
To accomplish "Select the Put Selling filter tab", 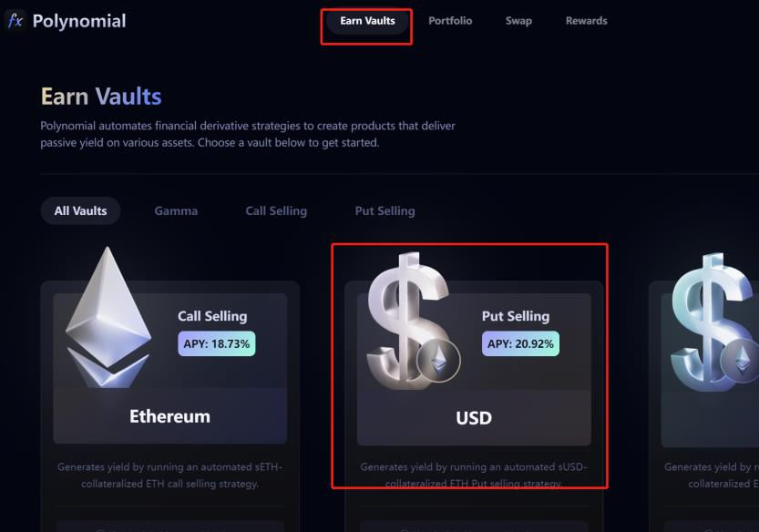I will (x=385, y=210).
